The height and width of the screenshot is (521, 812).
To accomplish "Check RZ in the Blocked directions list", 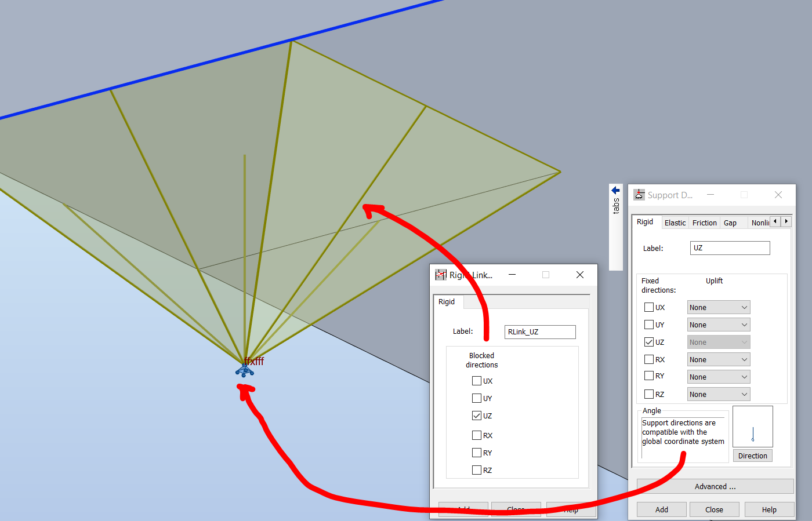I will coord(477,469).
